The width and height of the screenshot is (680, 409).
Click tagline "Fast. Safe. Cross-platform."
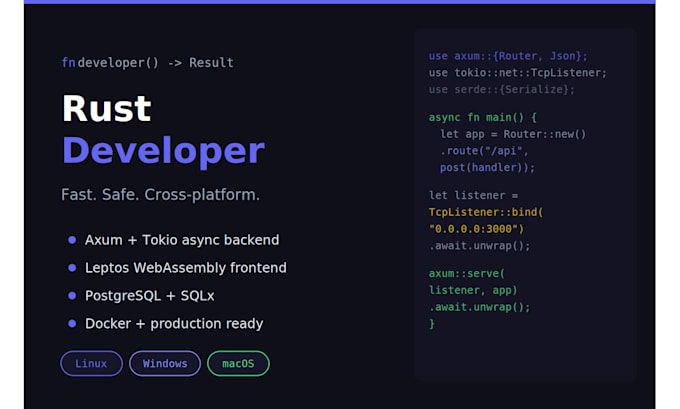160,195
